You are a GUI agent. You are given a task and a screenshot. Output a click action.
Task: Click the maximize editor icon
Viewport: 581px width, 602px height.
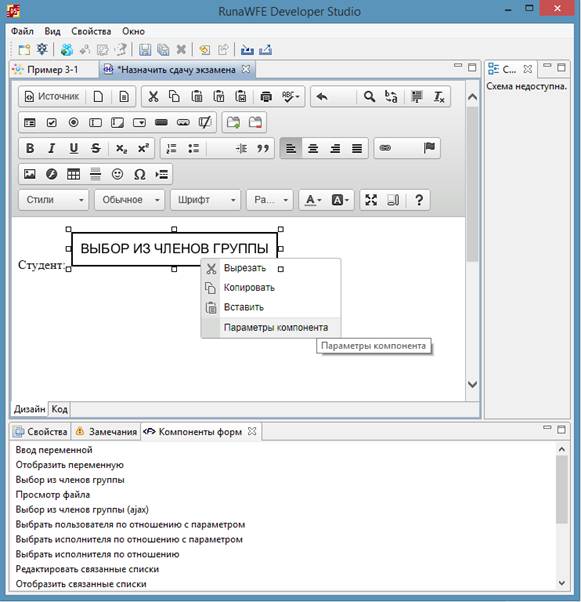point(371,200)
